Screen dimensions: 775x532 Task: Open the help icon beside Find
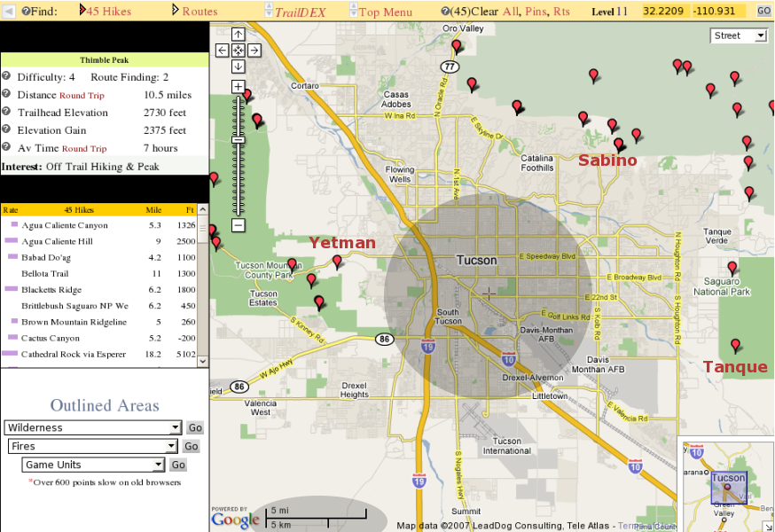(x=25, y=11)
